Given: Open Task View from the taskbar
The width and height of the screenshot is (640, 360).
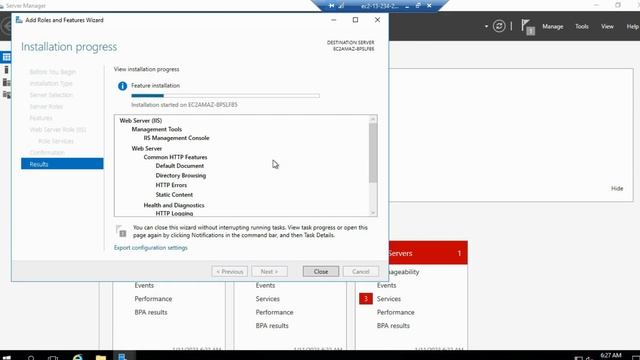Looking at the screenshot, I should point(53,358).
